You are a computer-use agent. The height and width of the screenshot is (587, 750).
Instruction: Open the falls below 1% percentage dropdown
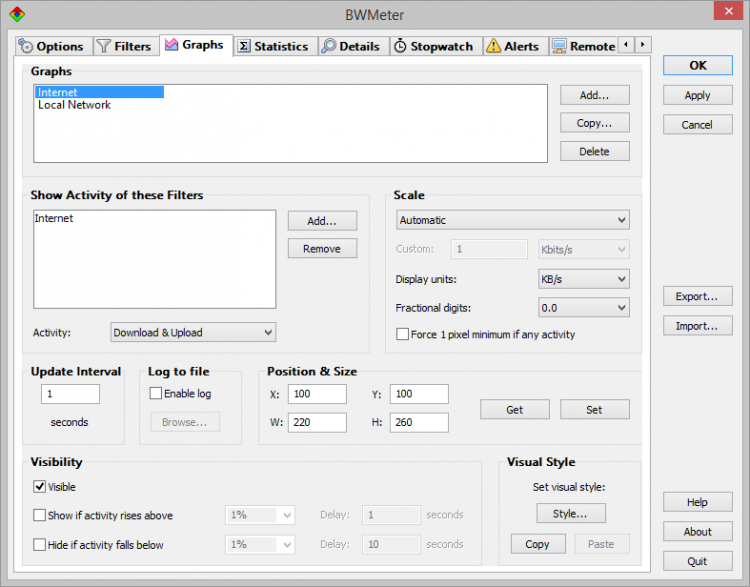260,544
